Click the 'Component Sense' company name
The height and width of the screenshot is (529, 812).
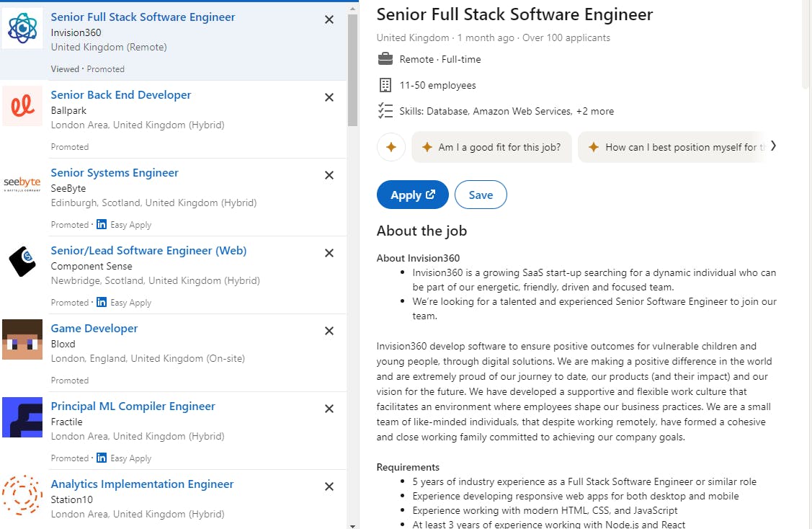(92, 266)
